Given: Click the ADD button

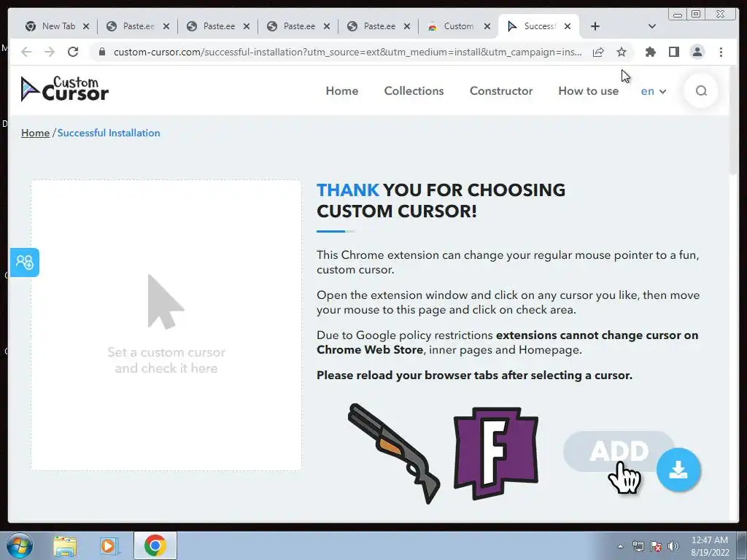Looking at the screenshot, I should tap(619, 451).
